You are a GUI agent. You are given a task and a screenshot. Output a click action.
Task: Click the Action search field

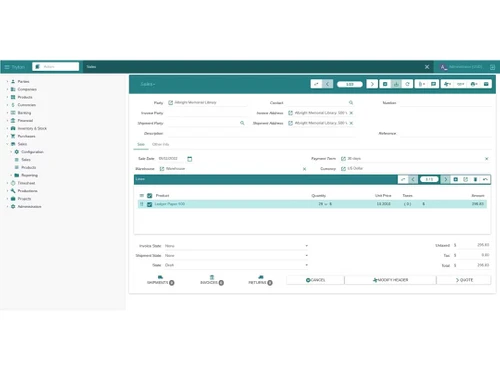56,67
